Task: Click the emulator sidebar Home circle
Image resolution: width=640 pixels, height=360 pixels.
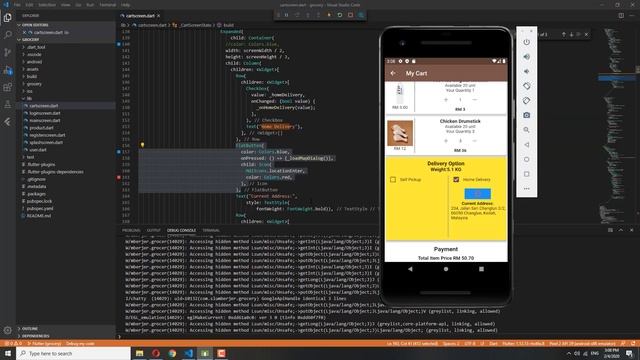Action: pos(527,159)
